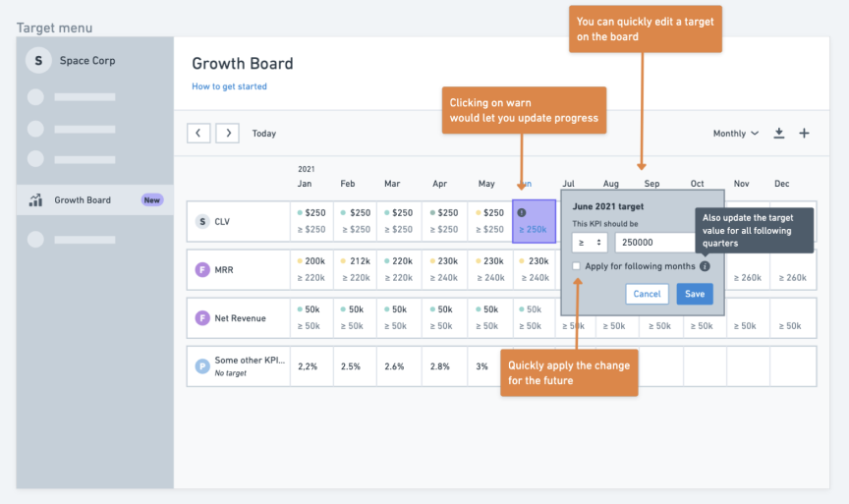The height and width of the screenshot is (504, 849).
Task: Click the CLV row avatar icon
Action: [202, 221]
